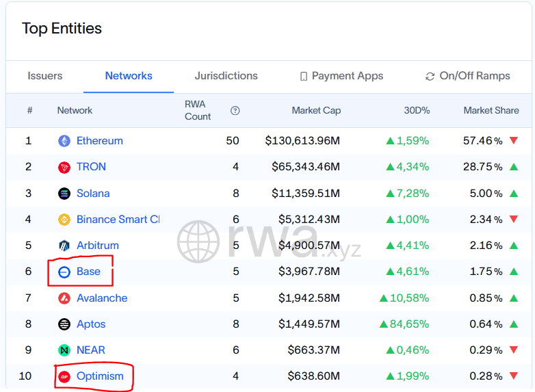Screen dimensions: 535x392
Task: Click Optimism's red market share down arrow
Action: click(x=514, y=376)
